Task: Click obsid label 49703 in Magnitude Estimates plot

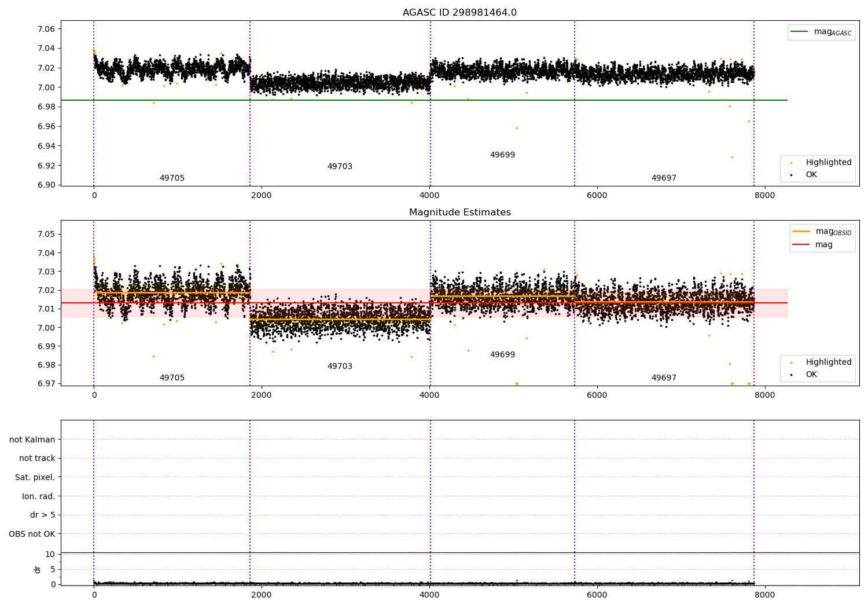Action: tap(340, 367)
